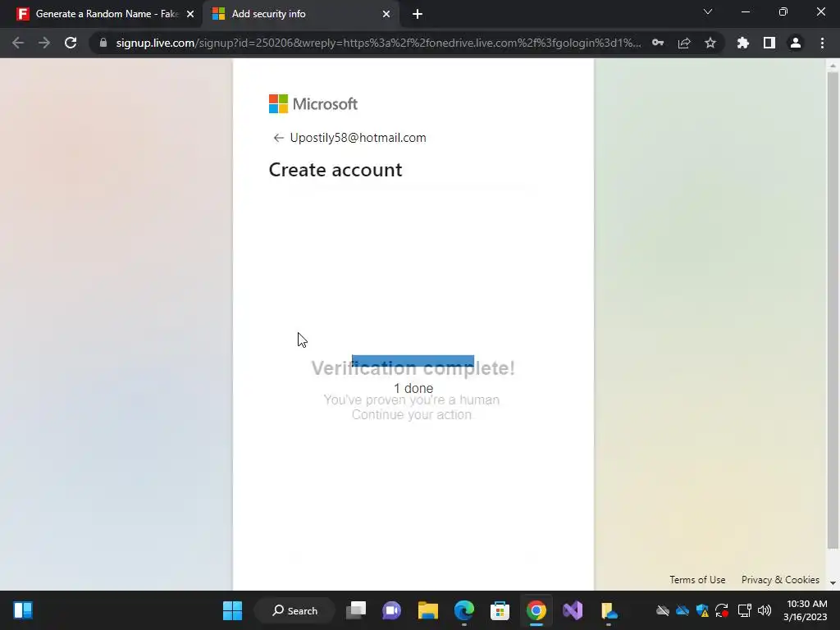The height and width of the screenshot is (630, 840).
Task: Click the Microsoft logo
Action: pos(313,104)
